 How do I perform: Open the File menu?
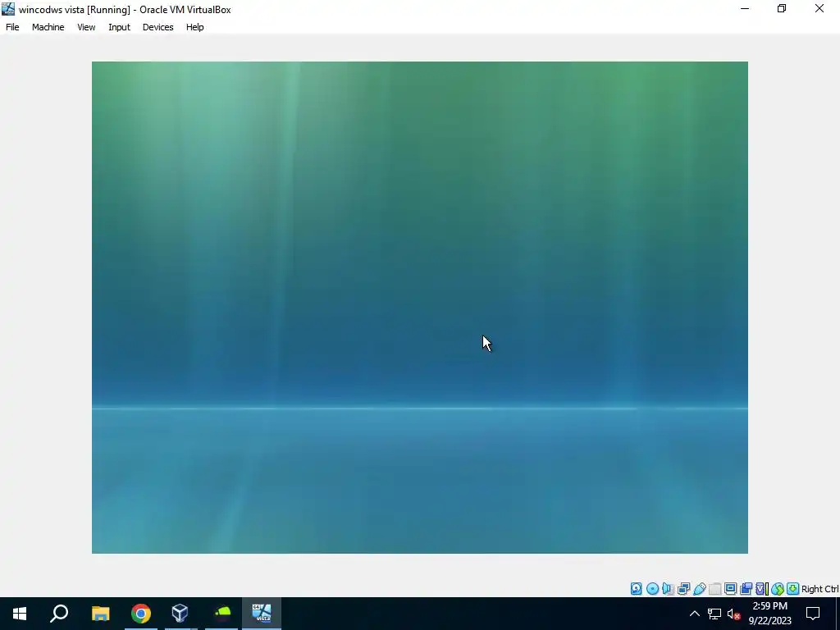(x=12, y=27)
